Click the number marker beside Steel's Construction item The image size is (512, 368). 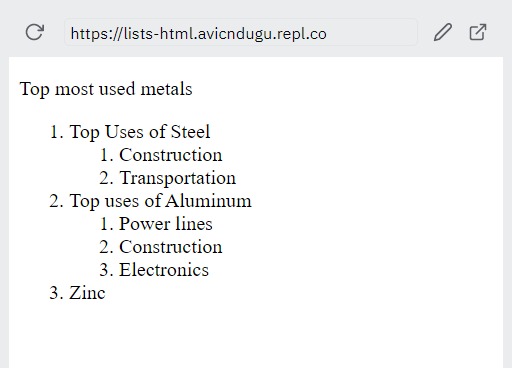click(106, 155)
